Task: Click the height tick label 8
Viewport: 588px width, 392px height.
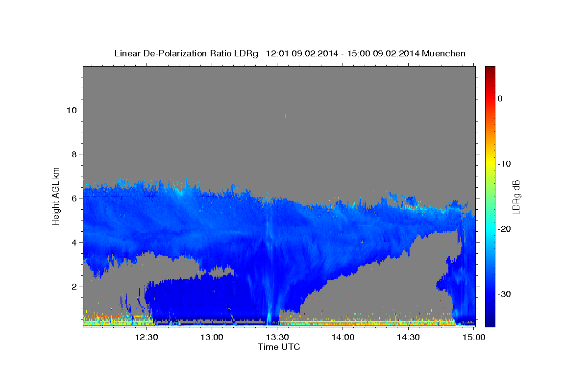Action: pyautogui.click(x=73, y=154)
